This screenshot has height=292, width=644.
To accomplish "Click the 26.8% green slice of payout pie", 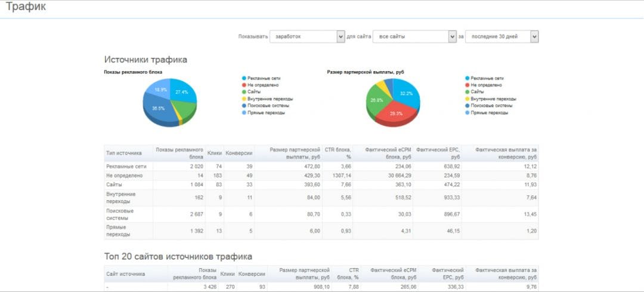I will [376, 100].
